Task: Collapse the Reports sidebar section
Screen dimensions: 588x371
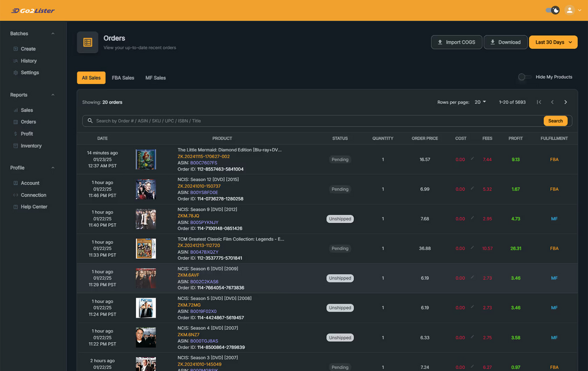Action: [53, 95]
